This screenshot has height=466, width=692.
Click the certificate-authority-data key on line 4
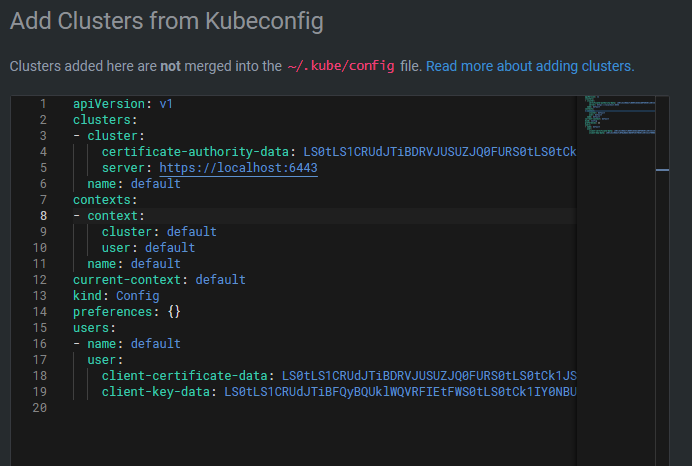194,152
